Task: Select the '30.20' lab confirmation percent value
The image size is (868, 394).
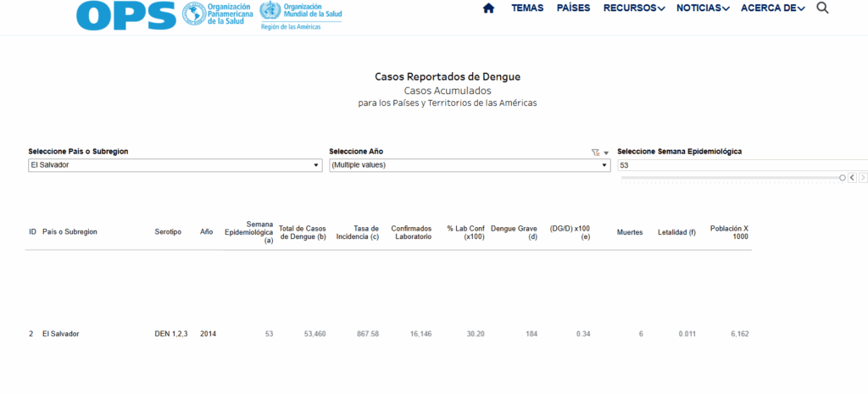Action: tap(476, 334)
